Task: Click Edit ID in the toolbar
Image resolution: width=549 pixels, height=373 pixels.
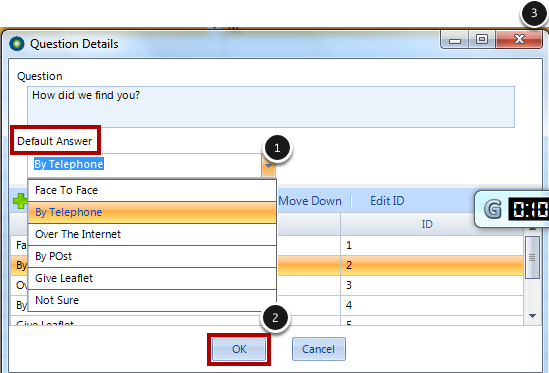Action: click(x=387, y=201)
